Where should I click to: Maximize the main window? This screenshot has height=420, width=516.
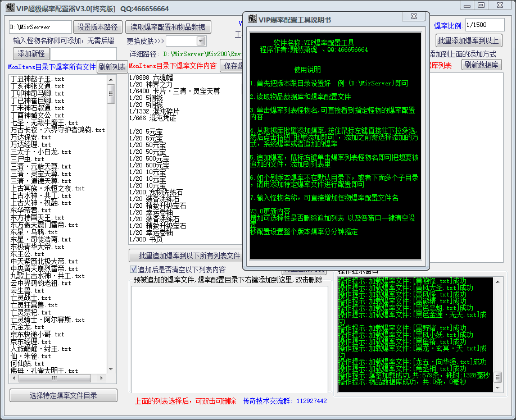[481, 5]
